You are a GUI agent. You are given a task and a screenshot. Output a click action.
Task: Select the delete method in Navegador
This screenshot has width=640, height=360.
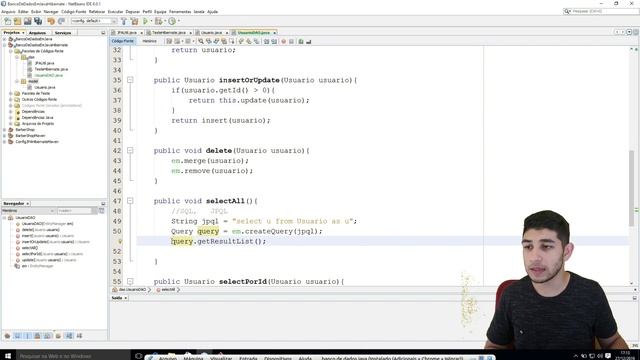[x=40, y=230]
